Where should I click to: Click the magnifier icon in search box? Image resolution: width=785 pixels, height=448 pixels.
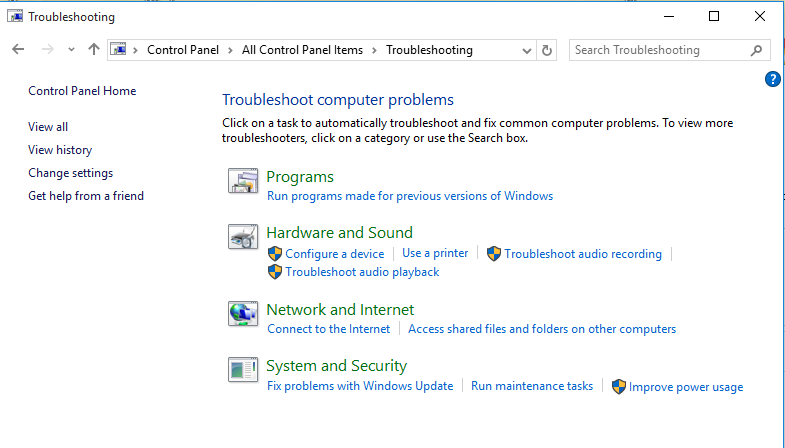pyautogui.click(x=756, y=50)
